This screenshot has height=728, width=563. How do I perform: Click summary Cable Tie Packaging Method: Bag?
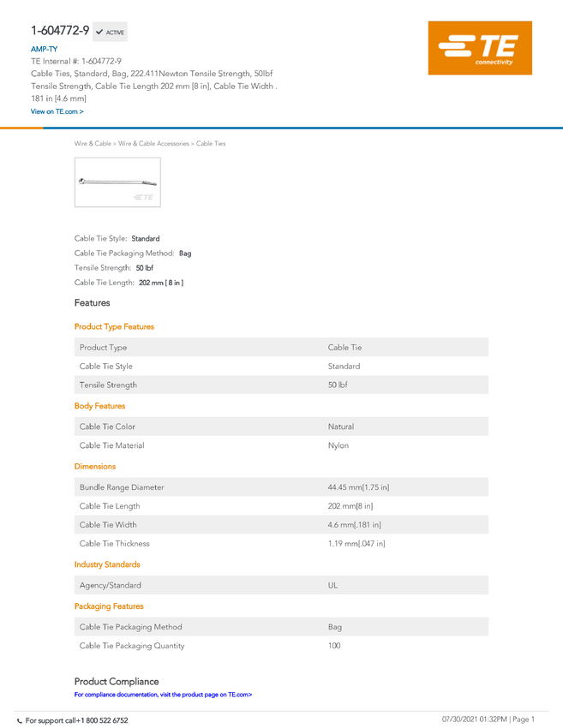point(133,254)
